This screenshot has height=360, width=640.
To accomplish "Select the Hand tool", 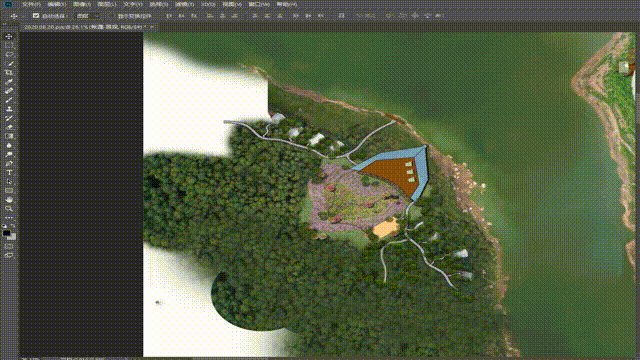I will (9, 200).
